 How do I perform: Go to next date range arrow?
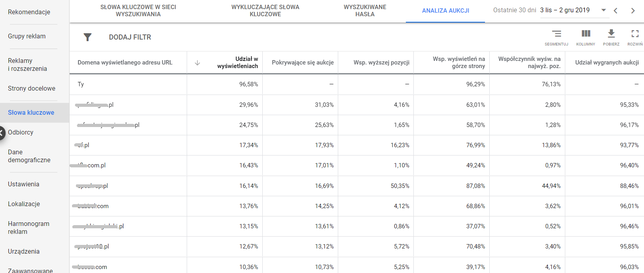(633, 11)
